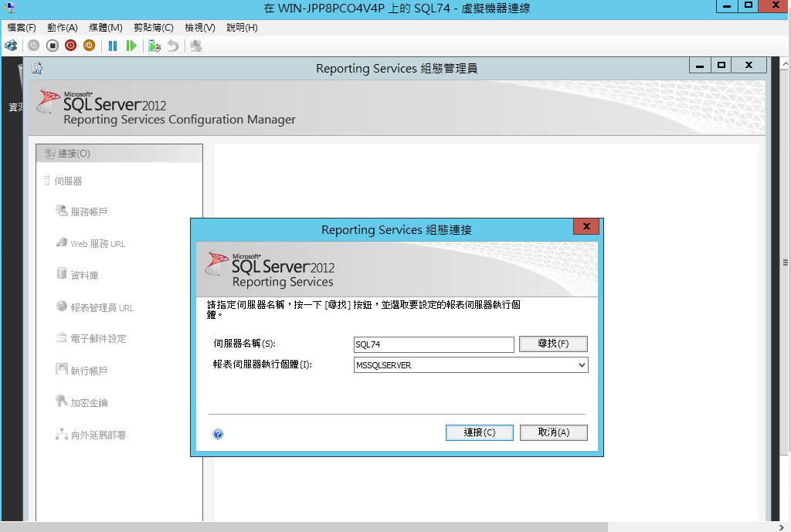Open the 剪貼簿(C) menu
Screen dimensions: 791x532
click(154, 28)
